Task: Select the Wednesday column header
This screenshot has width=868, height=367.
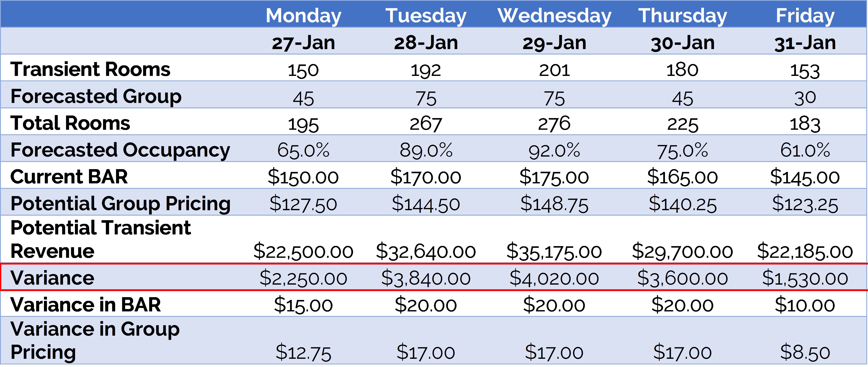Action: pyautogui.click(x=554, y=16)
